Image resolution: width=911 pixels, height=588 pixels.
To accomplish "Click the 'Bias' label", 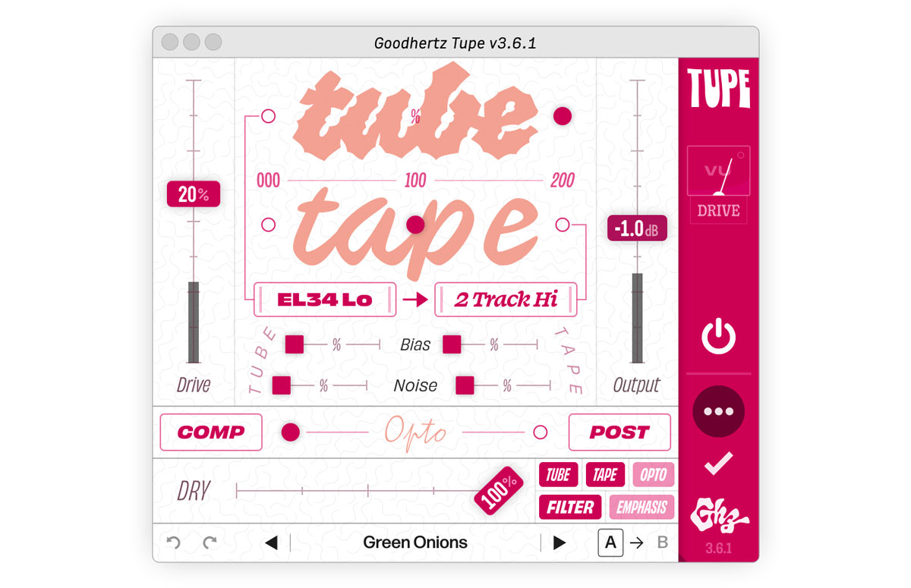I will pos(415,344).
